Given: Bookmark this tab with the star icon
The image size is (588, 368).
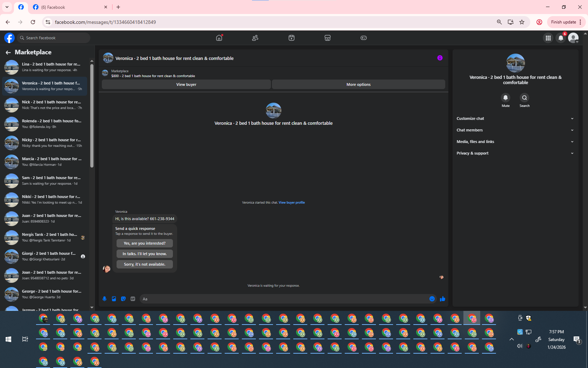Looking at the screenshot, I should [522, 22].
